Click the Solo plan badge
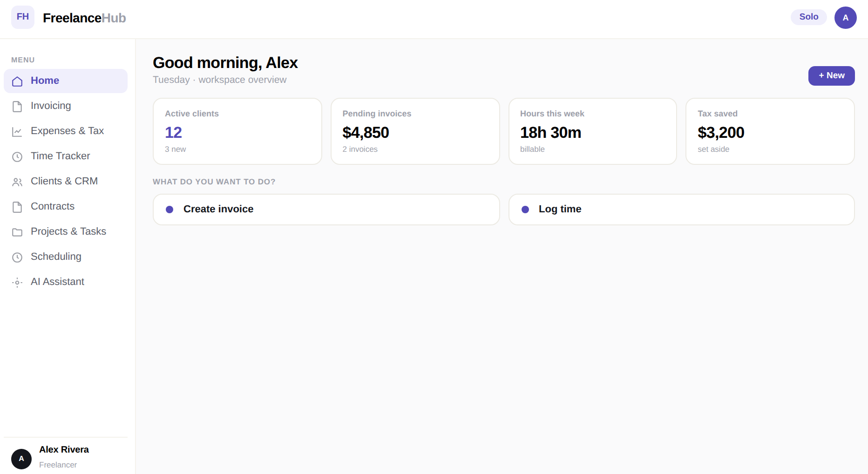This screenshot has width=868, height=474. [x=809, y=17]
